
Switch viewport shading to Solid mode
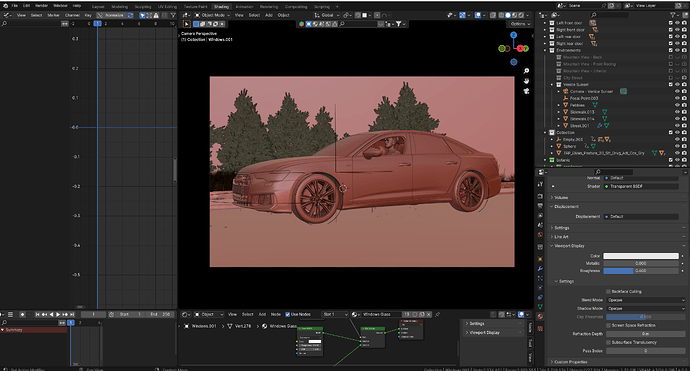coord(508,15)
